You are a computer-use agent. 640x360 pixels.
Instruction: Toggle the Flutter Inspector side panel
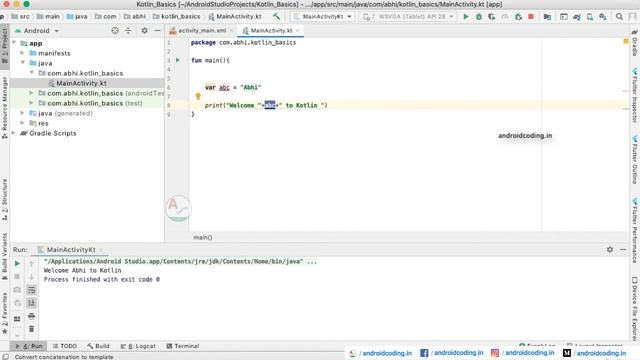(x=635, y=96)
